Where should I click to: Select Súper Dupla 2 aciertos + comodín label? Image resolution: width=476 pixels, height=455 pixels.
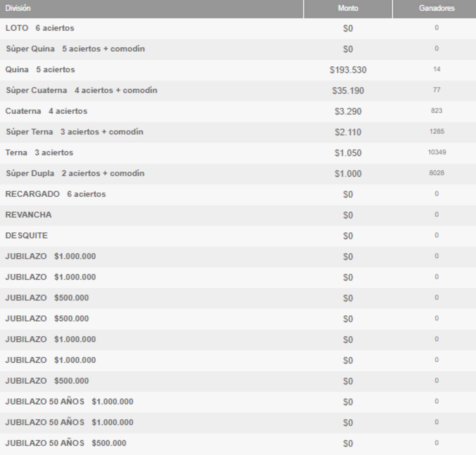(75, 174)
